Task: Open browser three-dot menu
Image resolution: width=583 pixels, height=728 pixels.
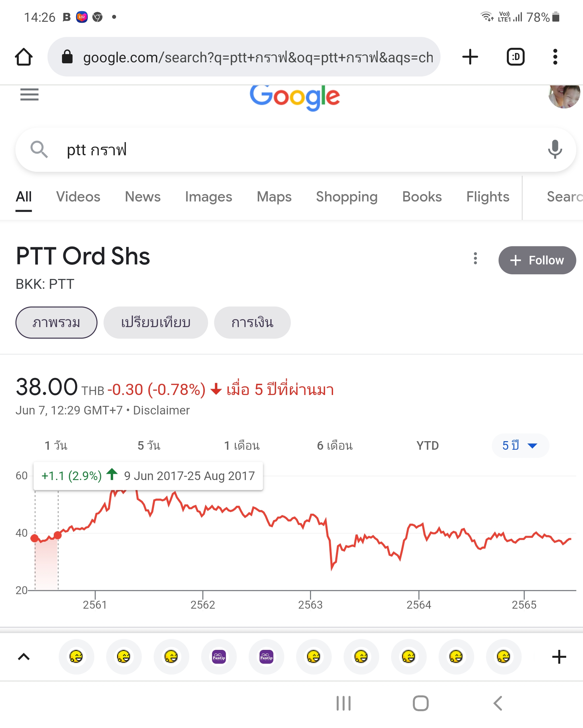Action: pos(555,57)
